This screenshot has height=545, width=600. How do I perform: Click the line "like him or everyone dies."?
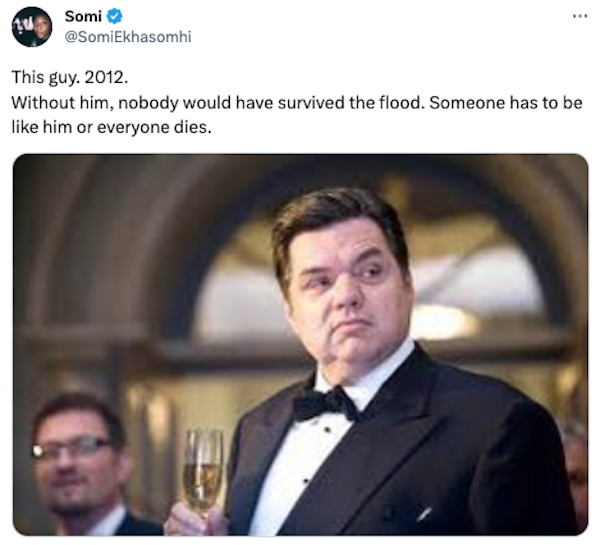click(112, 129)
